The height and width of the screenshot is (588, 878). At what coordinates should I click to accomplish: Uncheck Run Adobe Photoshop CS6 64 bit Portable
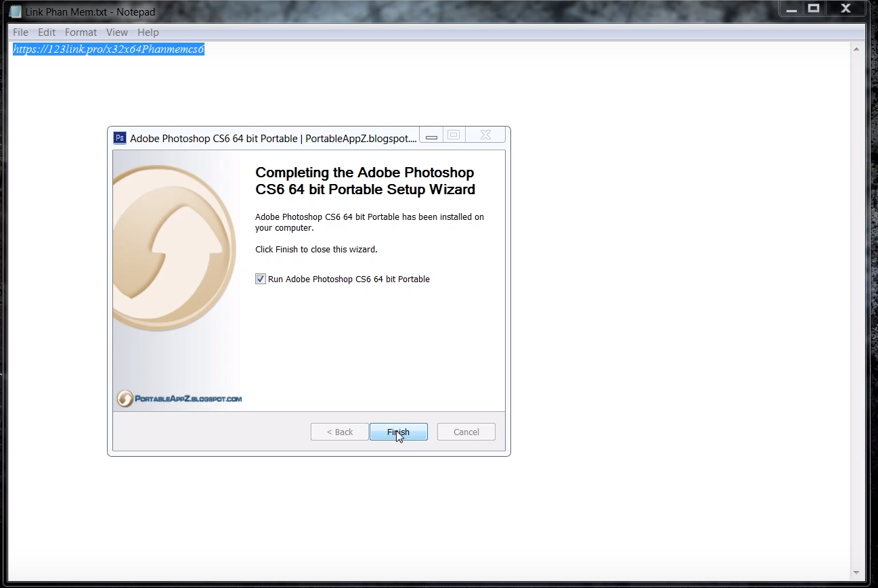click(x=261, y=279)
